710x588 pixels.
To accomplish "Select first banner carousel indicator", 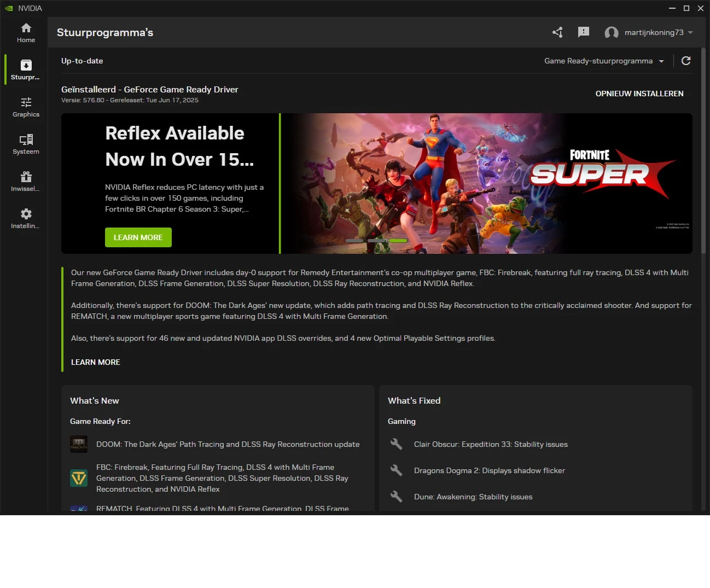I will 354,241.
